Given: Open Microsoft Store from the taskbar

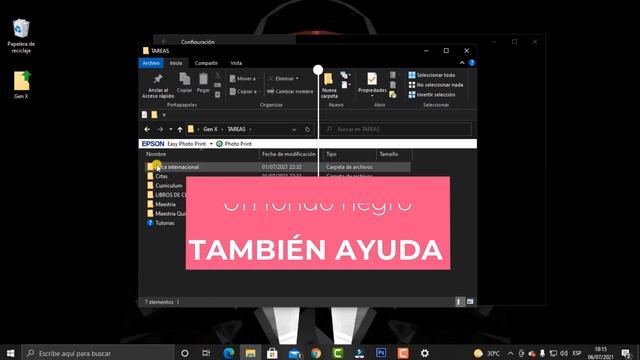Looking at the screenshot, I should coord(272,353).
